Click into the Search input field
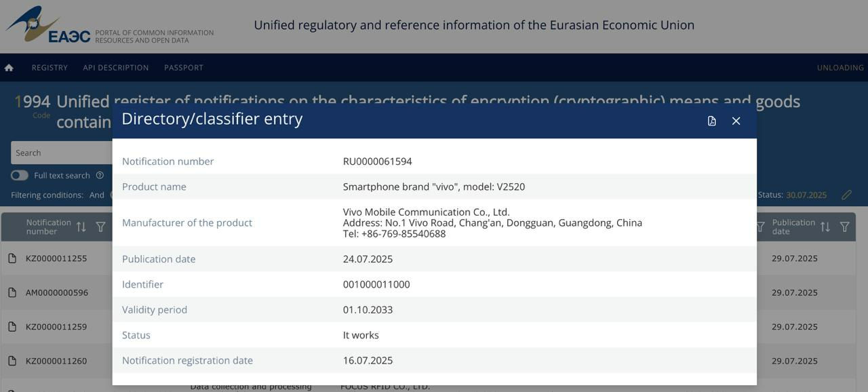 (62, 153)
